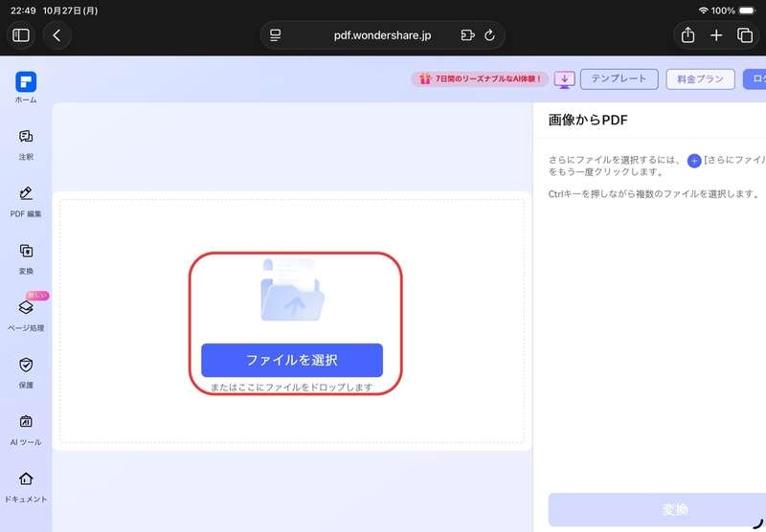Click the blue login button at top right
The width and height of the screenshot is (766, 532).
click(755, 79)
